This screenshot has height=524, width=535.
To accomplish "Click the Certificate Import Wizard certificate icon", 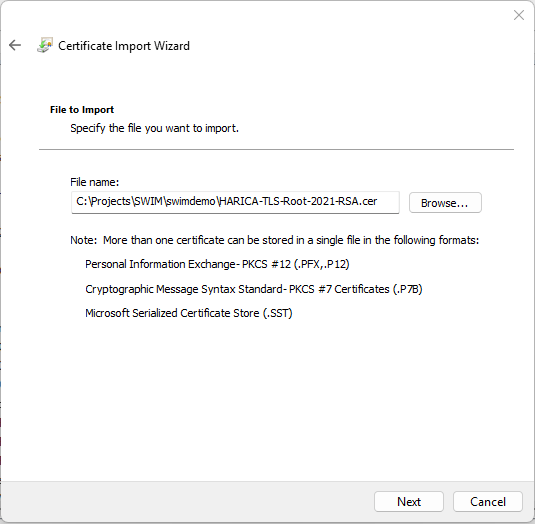I will pyautogui.click(x=45, y=45).
